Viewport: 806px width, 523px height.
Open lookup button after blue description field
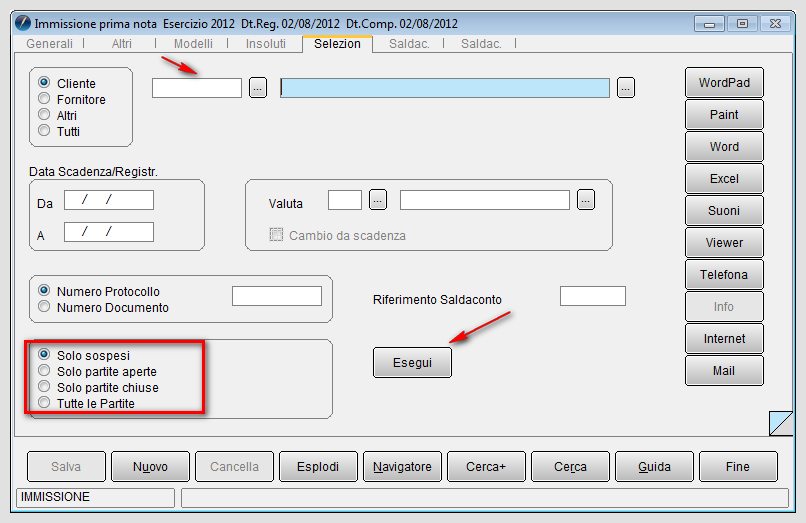pyautogui.click(x=626, y=88)
